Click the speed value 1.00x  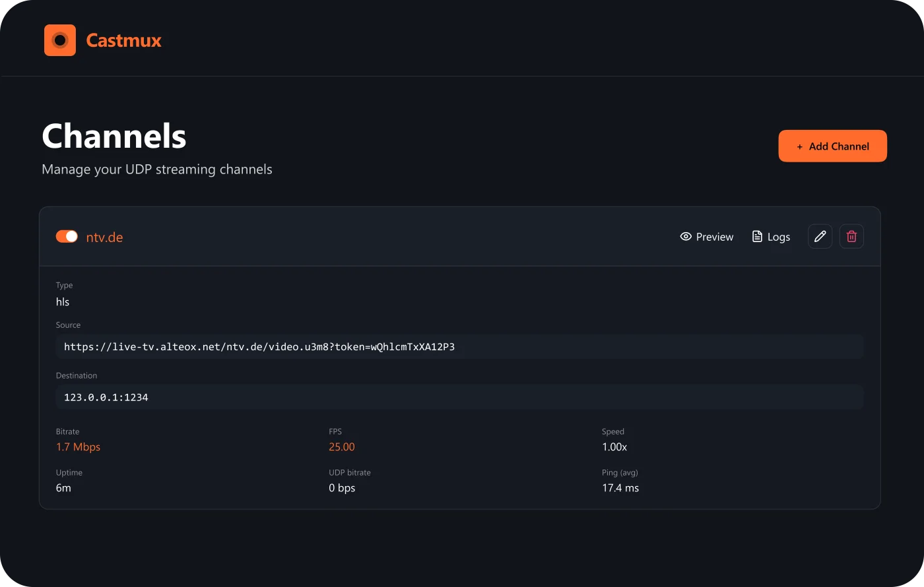coord(614,447)
